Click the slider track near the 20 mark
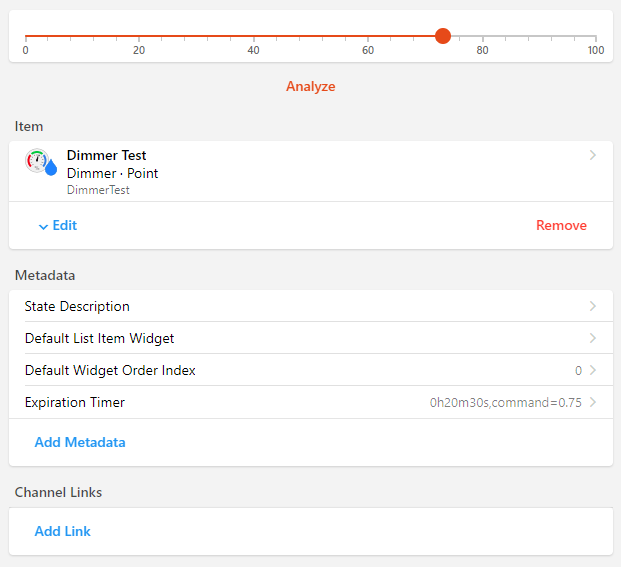This screenshot has width=621, height=567. [139, 36]
